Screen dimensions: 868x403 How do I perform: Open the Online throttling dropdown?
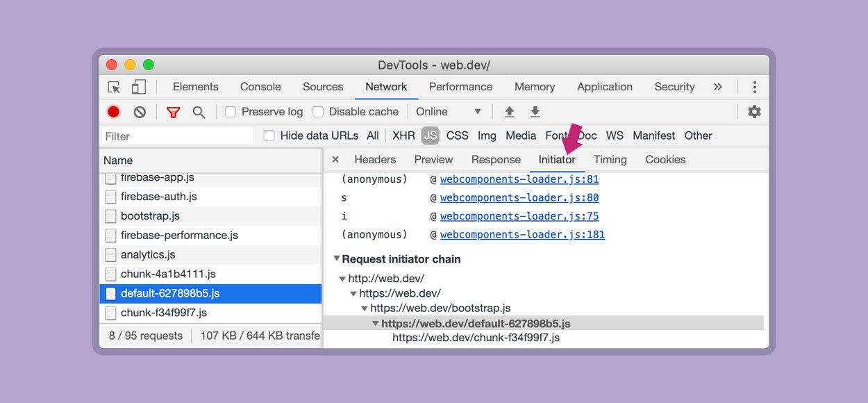pyautogui.click(x=448, y=112)
